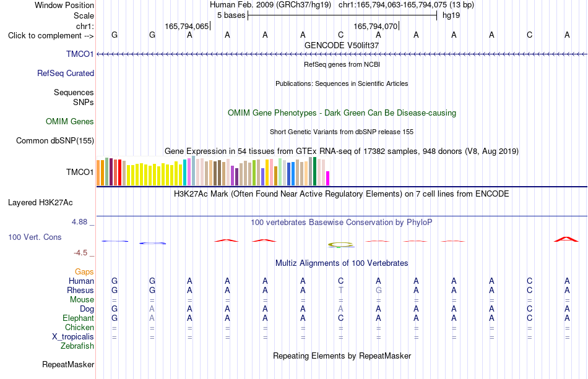Click 'Short Genetic Variants from dbSNP release 155'
The width and height of the screenshot is (588, 379).
[342, 132]
